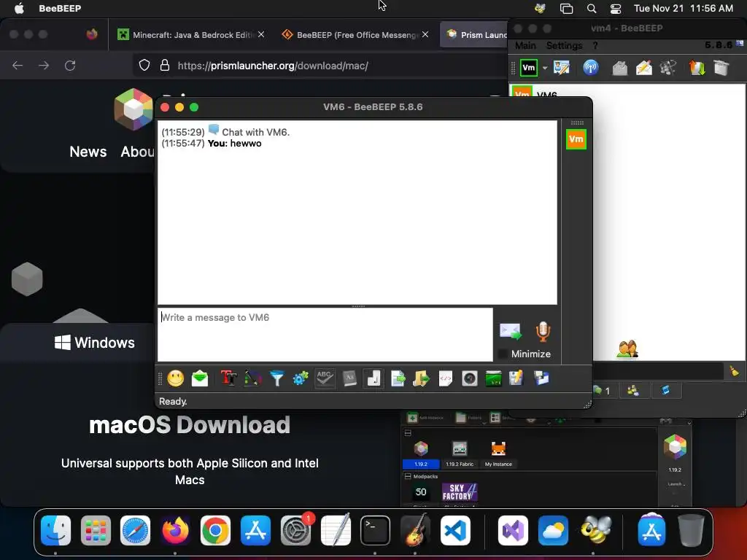This screenshot has height=560, width=747.
Task: Click the gray mailbox icon in vm4 toolbar
Action: coord(619,68)
